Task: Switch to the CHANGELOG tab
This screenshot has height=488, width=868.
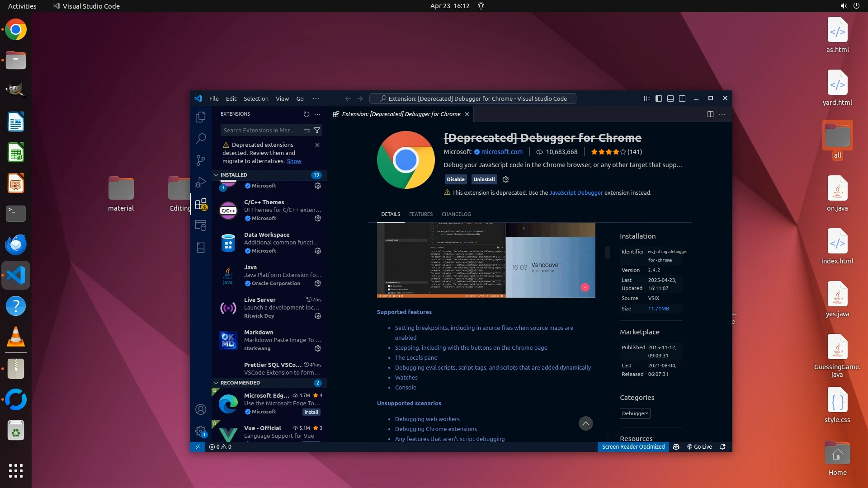Action: [456, 214]
